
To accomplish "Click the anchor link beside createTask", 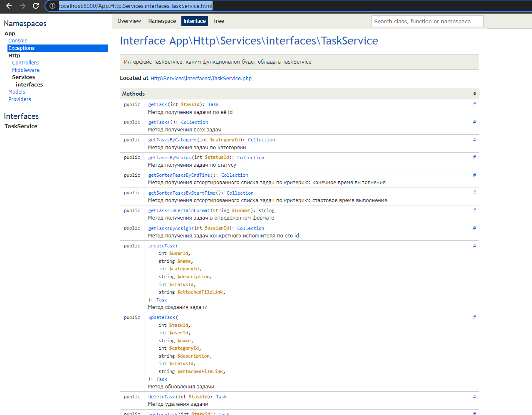I will click(x=474, y=246).
